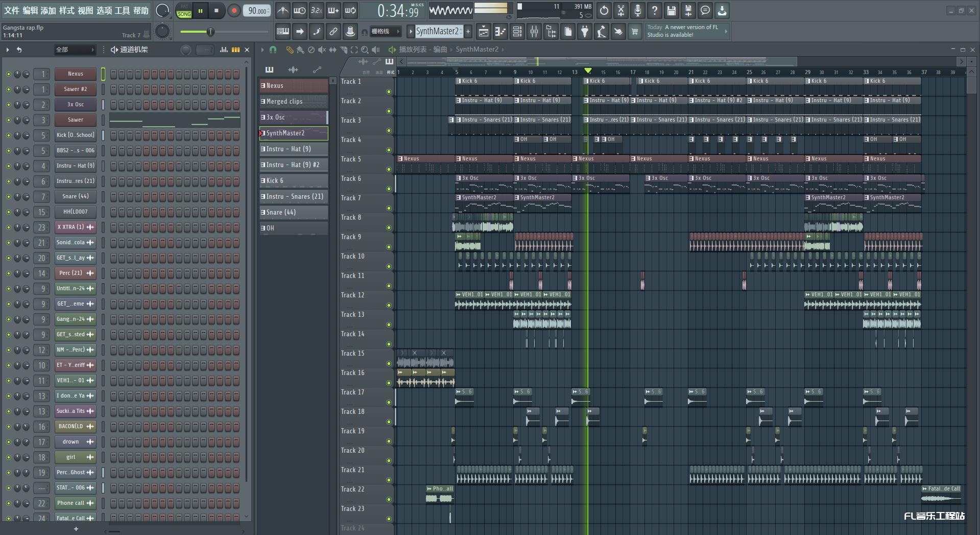
Task: Mute playlist Track 5 green LED
Action: (389, 170)
